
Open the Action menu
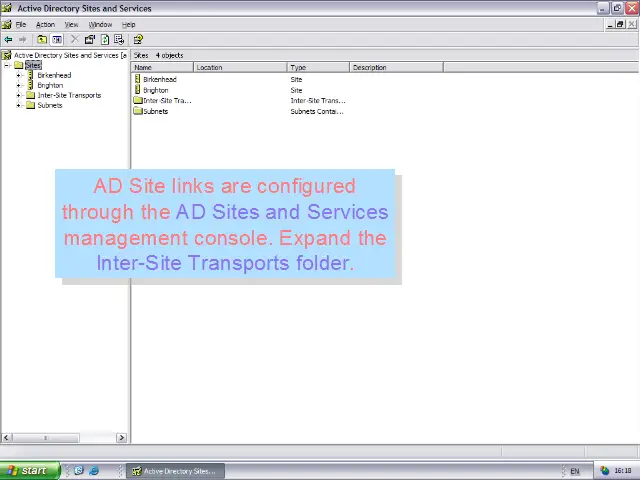45,24
